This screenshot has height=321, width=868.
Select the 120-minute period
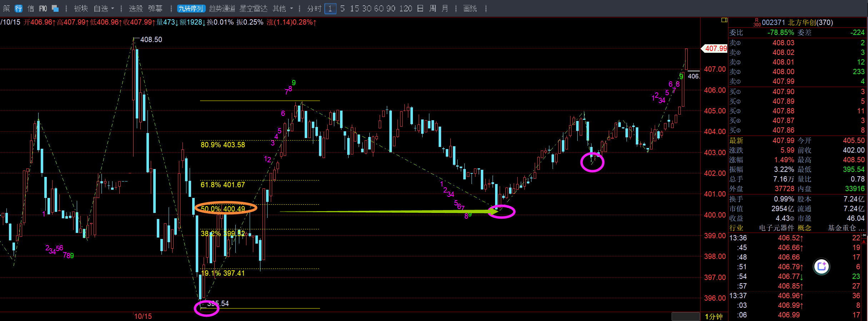(406, 9)
